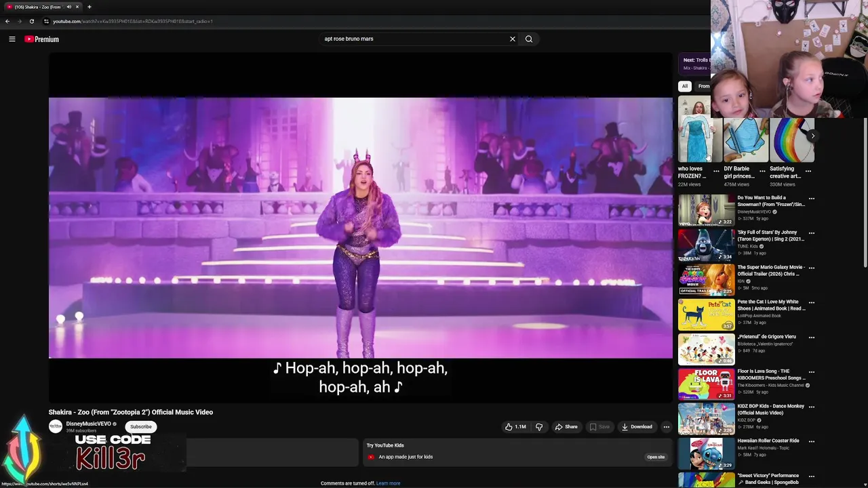Viewport: 868px width, 488px height.
Task: Reload the page with the refresh icon
Action: click(x=31, y=21)
